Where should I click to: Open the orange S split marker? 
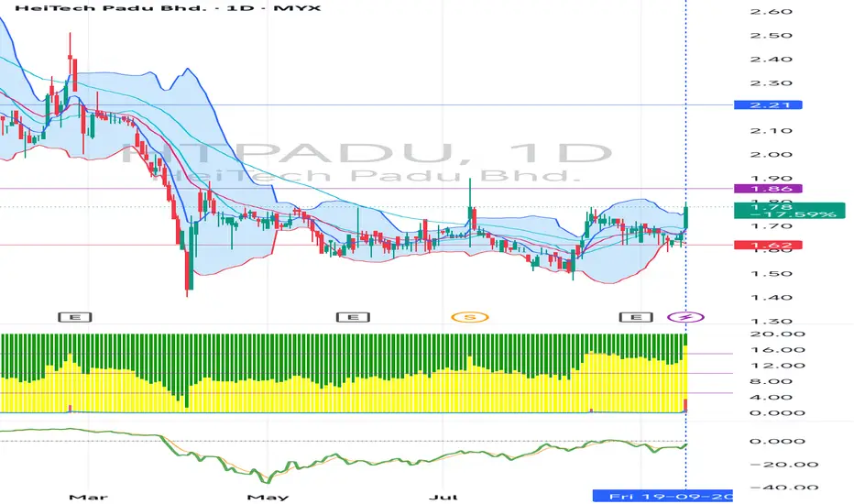pyautogui.click(x=470, y=317)
